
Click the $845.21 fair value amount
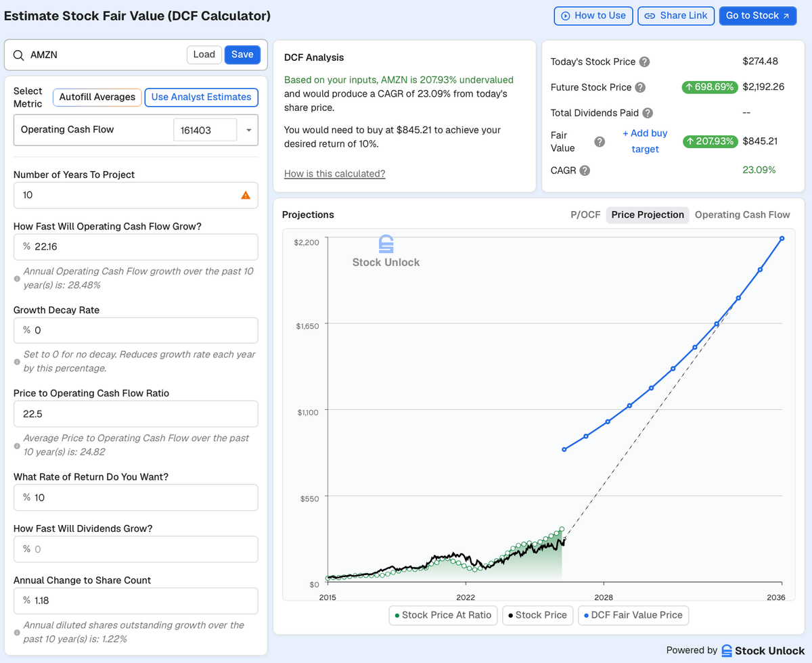[x=760, y=141]
